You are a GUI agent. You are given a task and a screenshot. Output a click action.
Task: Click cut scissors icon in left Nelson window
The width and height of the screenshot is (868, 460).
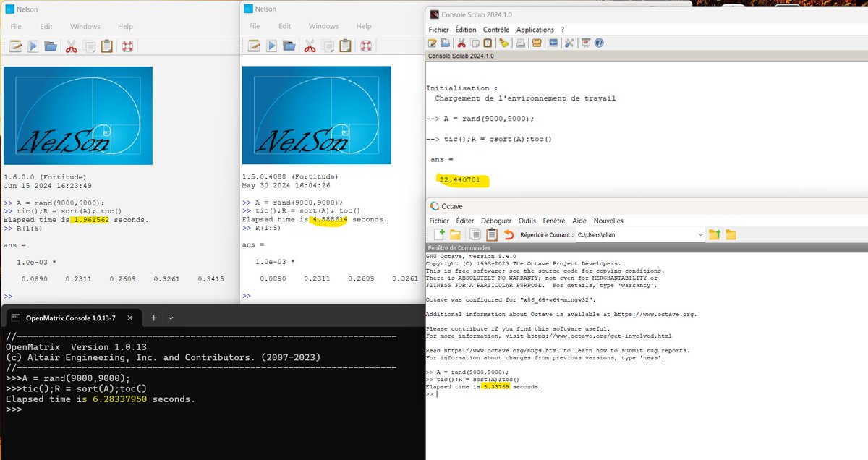click(x=72, y=46)
